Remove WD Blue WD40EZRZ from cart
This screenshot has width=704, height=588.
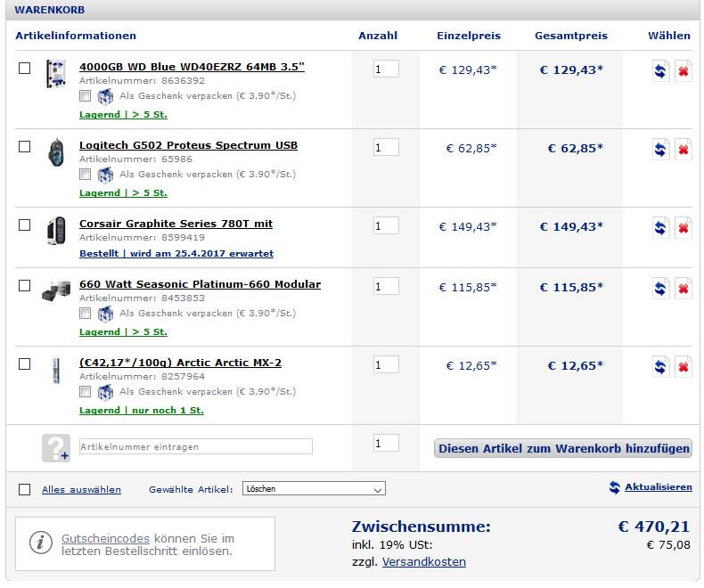pos(683,71)
